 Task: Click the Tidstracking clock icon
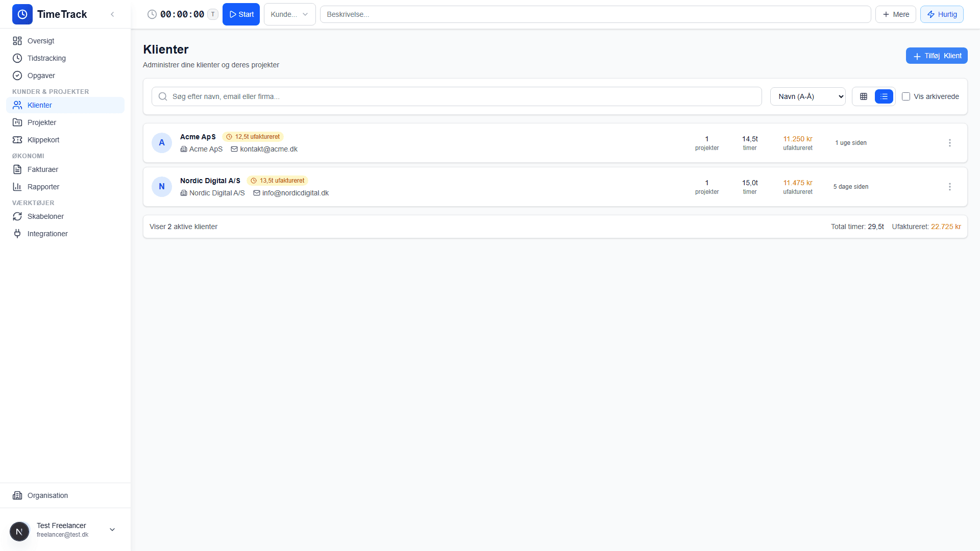[17, 58]
